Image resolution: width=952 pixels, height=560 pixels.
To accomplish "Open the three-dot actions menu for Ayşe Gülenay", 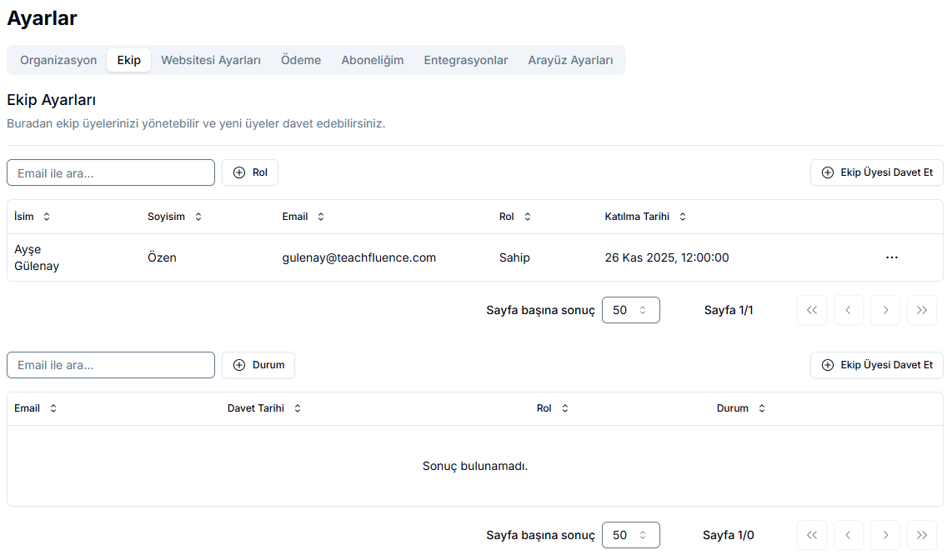I will pyautogui.click(x=891, y=257).
